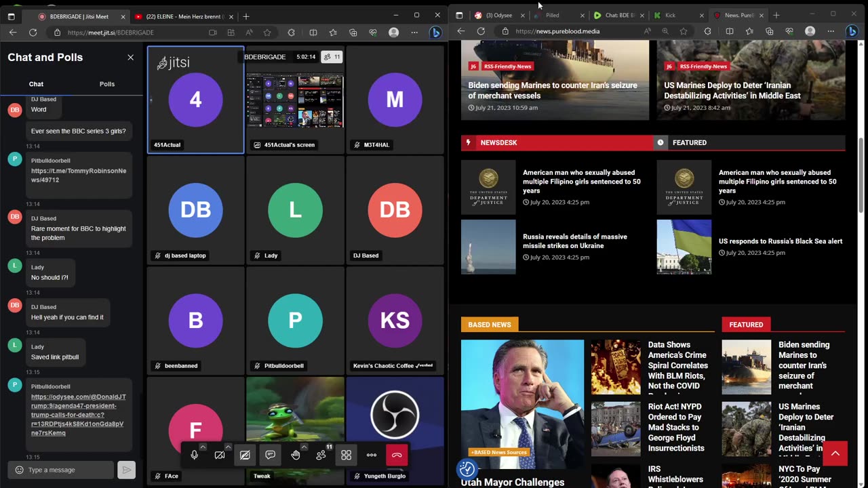Toggle the camera in Jitsi toolbar
Image resolution: width=868 pixels, height=488 pixels.
[x=220, y=455]
